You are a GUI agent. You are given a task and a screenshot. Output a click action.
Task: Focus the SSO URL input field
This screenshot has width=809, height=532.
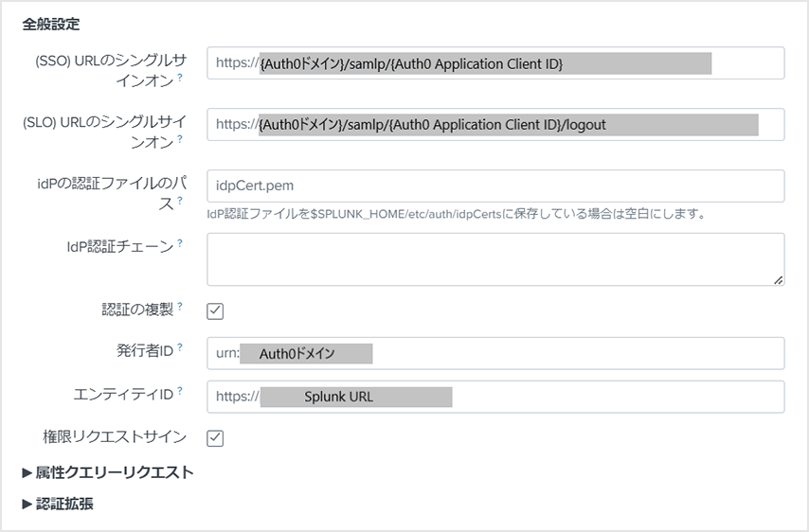tap(495, 62)
